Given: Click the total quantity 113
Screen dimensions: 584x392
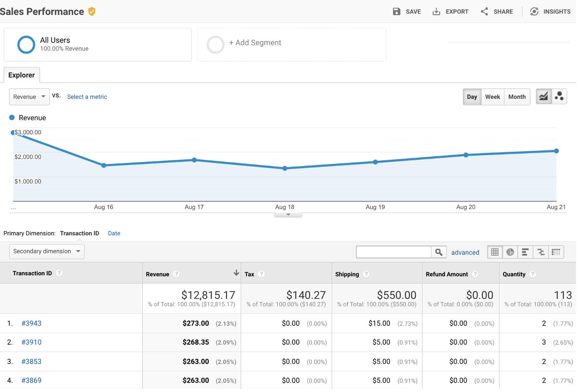Looking at the screenshot, I should (x=563, y=295).
